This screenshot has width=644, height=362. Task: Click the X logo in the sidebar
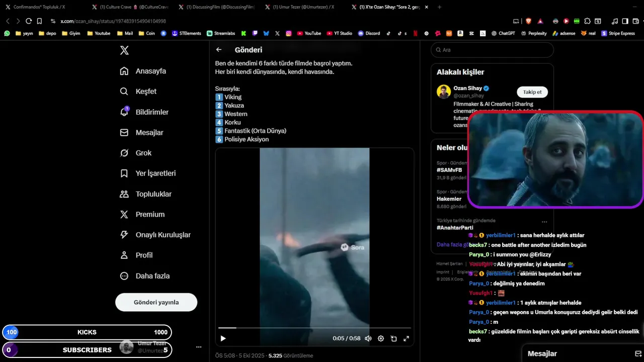tap(124, 50)
